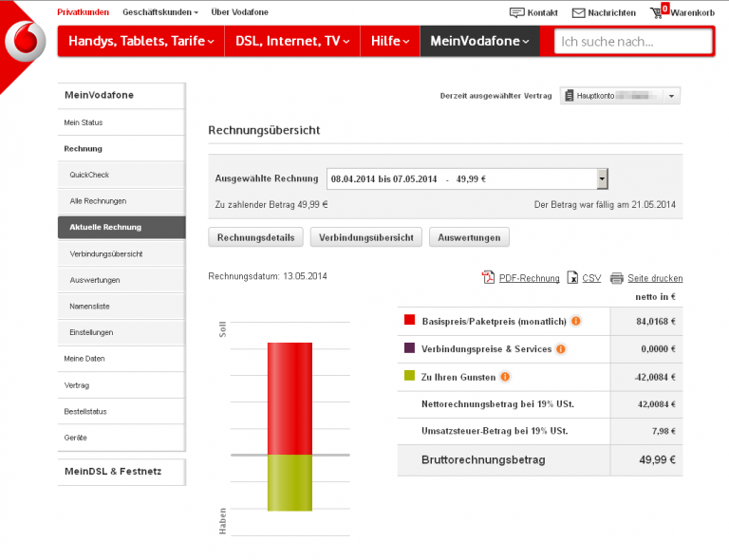Expand Handys, Tablets, Tarife menu

pos(140,41)
